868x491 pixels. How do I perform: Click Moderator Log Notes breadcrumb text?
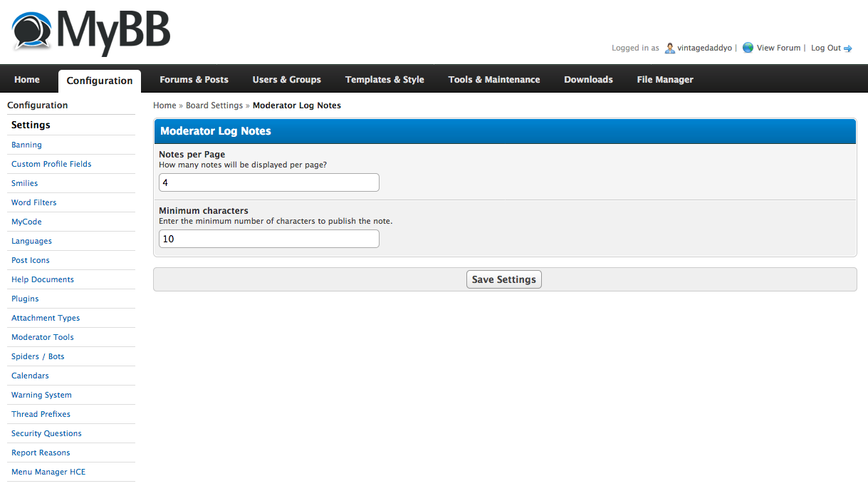(x=297, y=105)
